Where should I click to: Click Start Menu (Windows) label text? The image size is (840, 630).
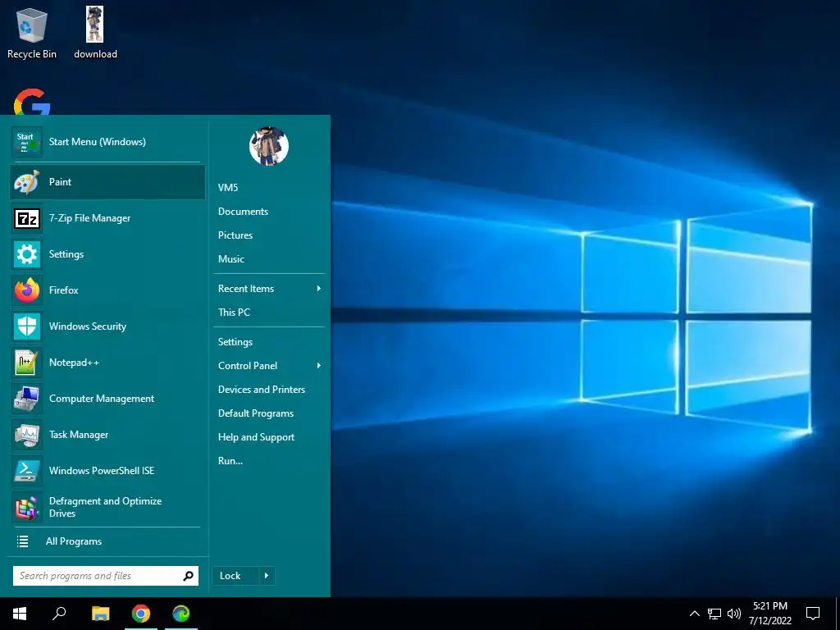tap(98, 142)
